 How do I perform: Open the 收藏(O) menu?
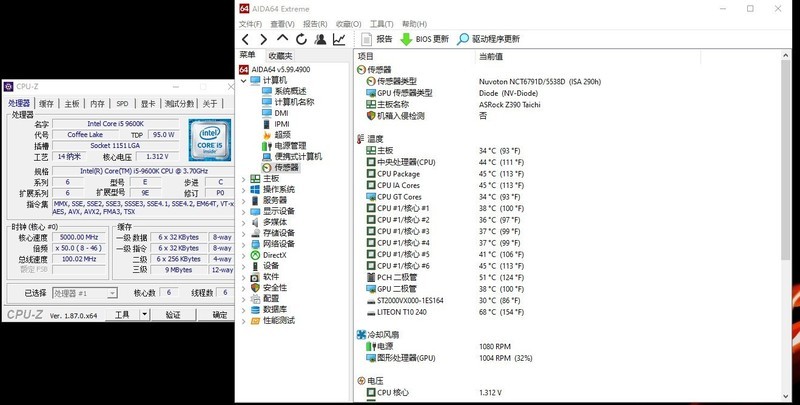coord(348,24)
